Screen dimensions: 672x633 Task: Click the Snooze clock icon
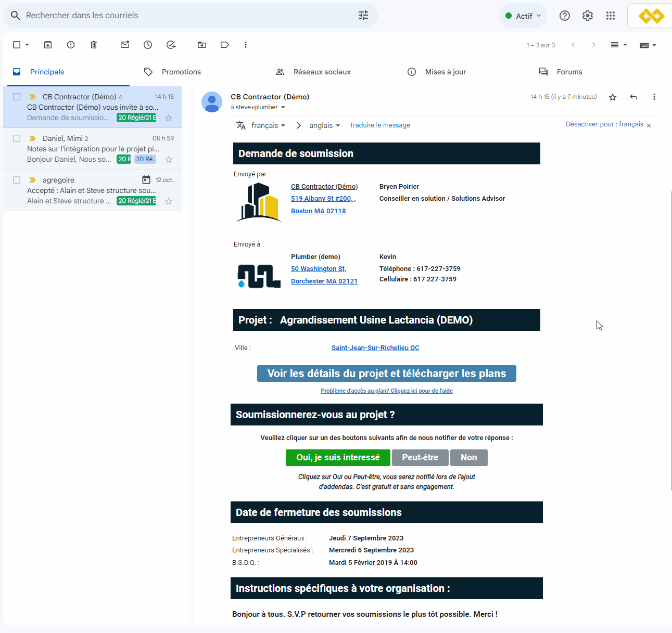pos(148,45)
